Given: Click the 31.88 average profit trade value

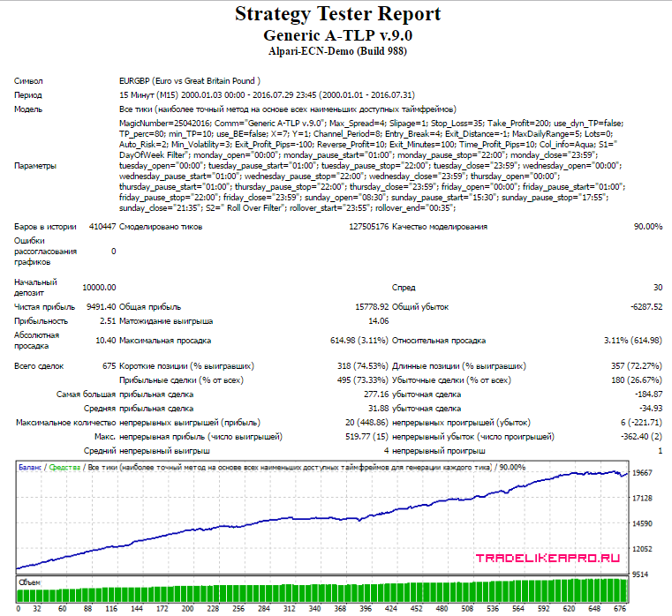Looking at the screenshot, I should (379, 409).
